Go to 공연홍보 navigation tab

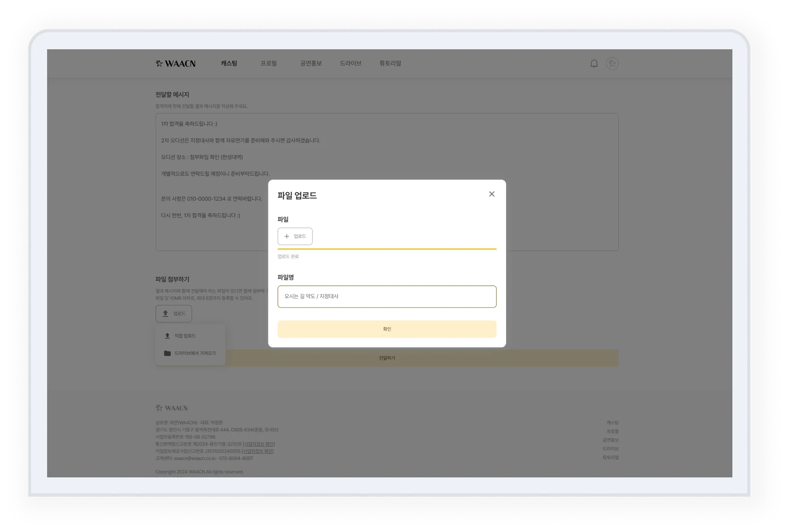[x=310, y=63]
